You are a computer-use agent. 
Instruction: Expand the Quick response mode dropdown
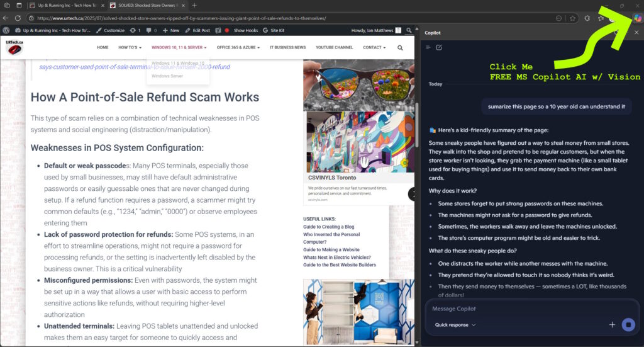455,325
